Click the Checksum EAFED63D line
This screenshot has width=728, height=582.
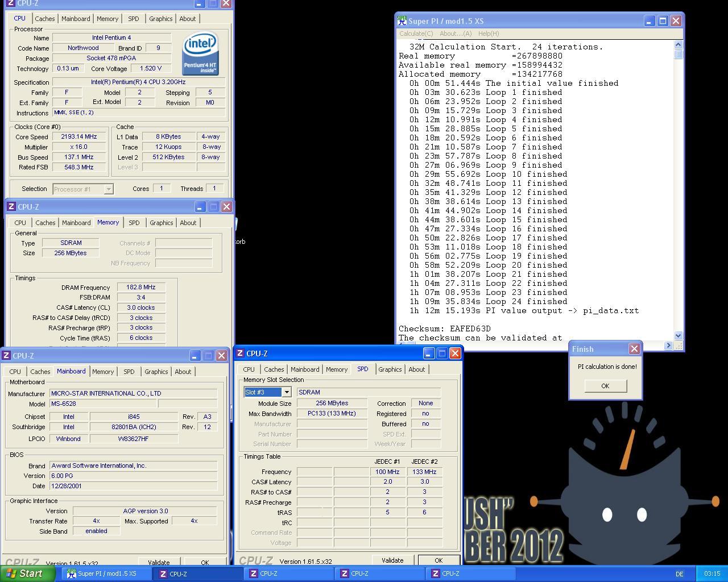tap(444, 329)
